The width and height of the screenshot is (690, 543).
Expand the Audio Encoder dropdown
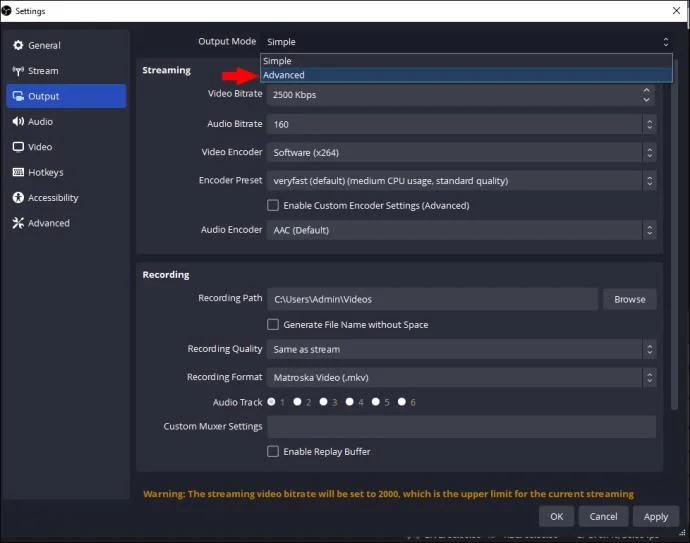pos(461,230)
